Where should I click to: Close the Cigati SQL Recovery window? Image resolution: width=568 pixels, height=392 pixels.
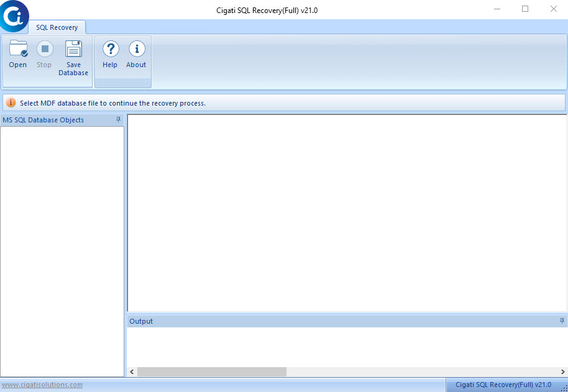point(554,9)
